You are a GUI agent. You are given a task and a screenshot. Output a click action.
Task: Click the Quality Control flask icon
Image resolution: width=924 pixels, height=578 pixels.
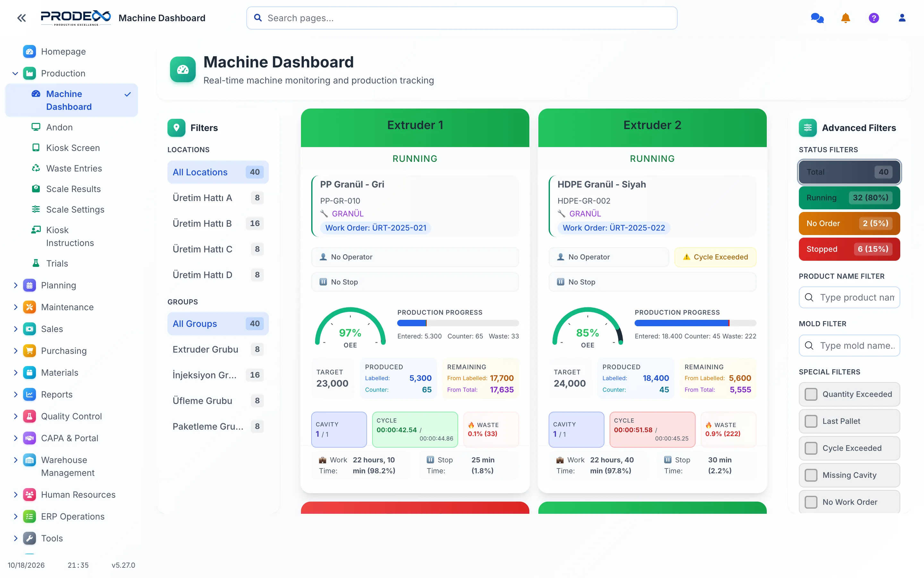tap(30, 416)
